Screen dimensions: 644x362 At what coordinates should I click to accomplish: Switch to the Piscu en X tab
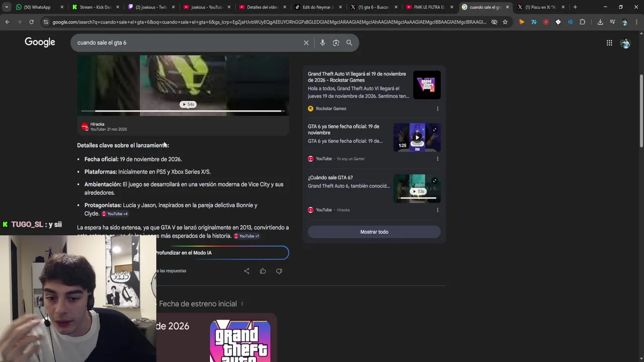(541, 7)
